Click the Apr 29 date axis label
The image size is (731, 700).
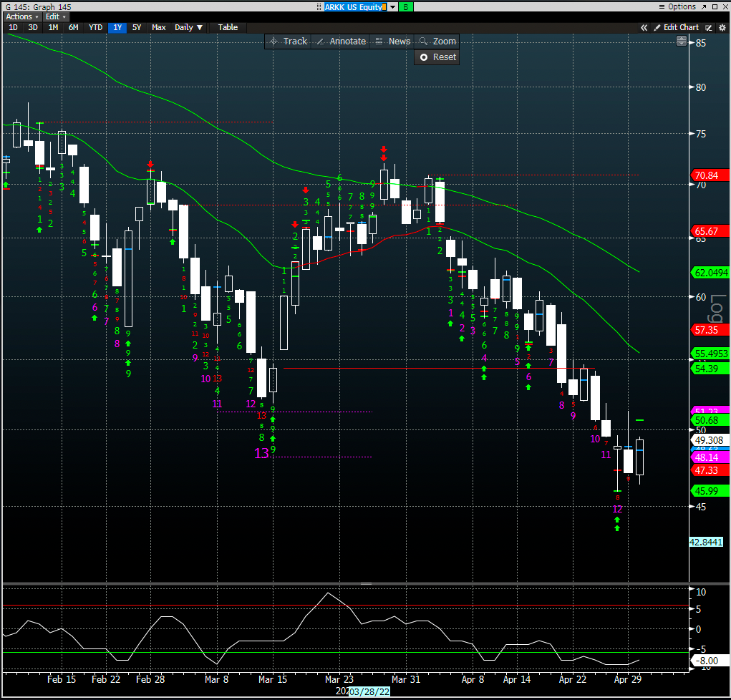click(627, 679)
